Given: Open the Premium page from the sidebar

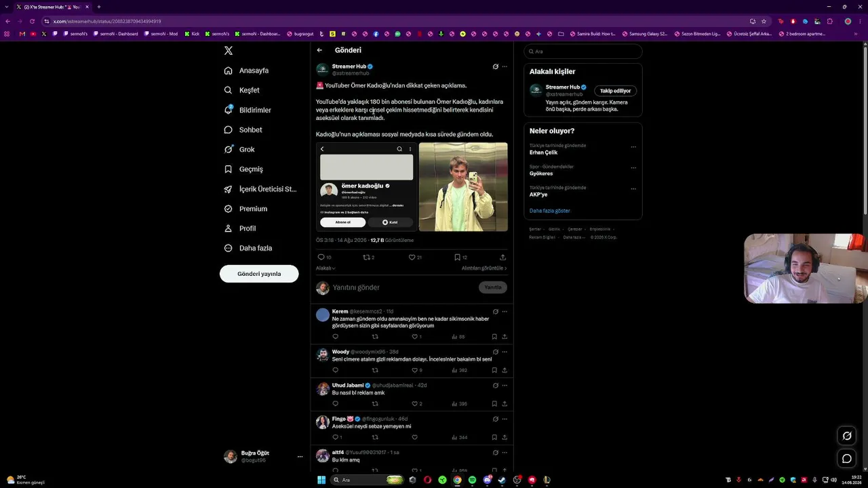Looking at the screenshot, I should pyautogui.click(x=245, y=209).
